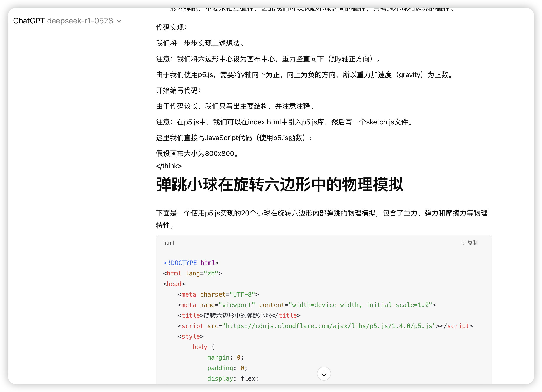Viewport: 542px width, 392px height.
Task: Click the <!DOCTYPE html> code line
Action: click(x=191, y=263)
